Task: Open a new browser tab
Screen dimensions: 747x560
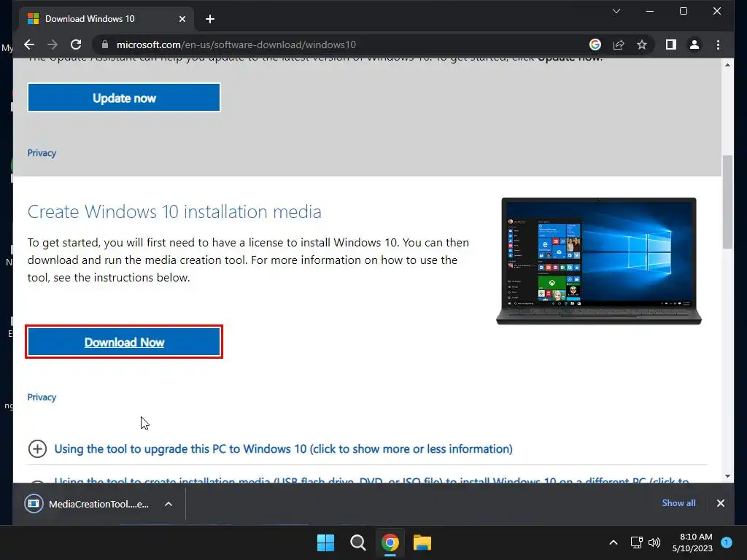Action: tap(209, 19)
